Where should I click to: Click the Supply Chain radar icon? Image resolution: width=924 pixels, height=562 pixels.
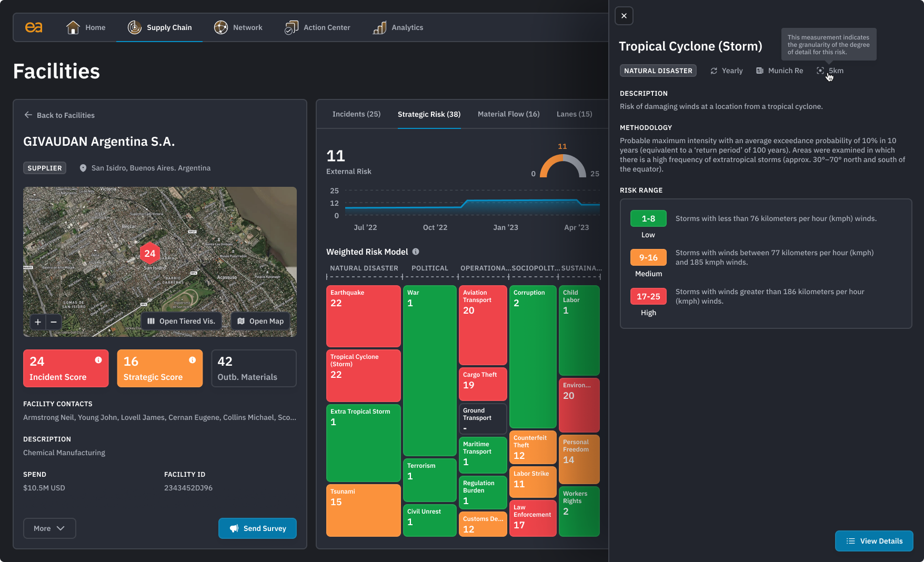click(x=135, y=27)
